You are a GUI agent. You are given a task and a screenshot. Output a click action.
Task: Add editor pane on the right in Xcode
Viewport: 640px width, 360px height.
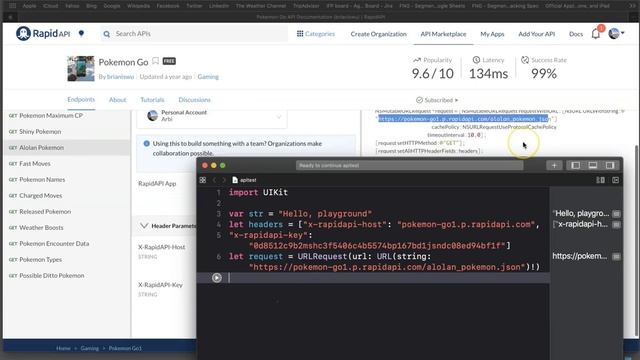[616, 180]
